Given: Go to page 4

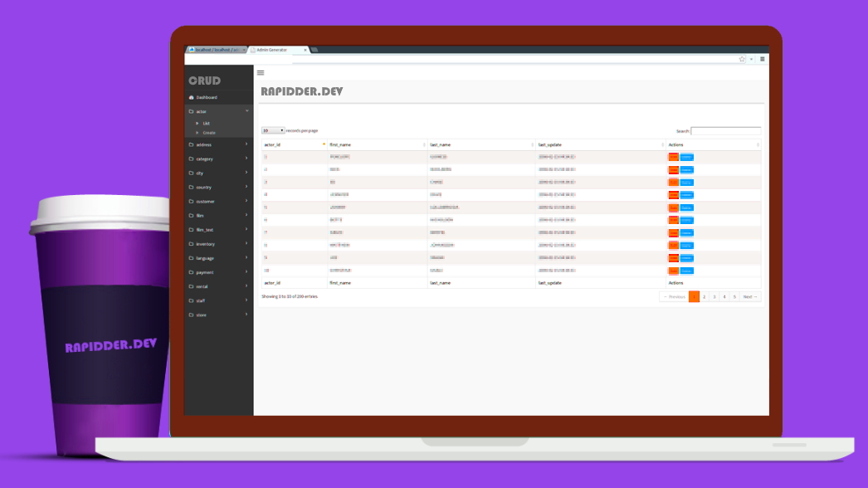Looking at the screenshot, I should tap(724, 297).
